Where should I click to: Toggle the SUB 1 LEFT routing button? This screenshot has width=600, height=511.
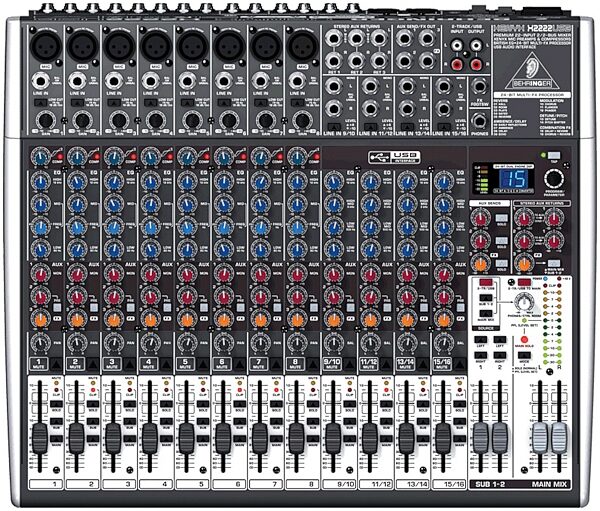point(481,340)
